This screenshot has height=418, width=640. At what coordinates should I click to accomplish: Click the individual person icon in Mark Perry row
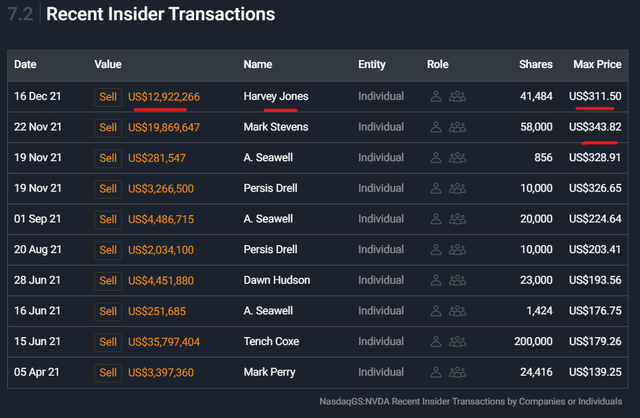436,373
